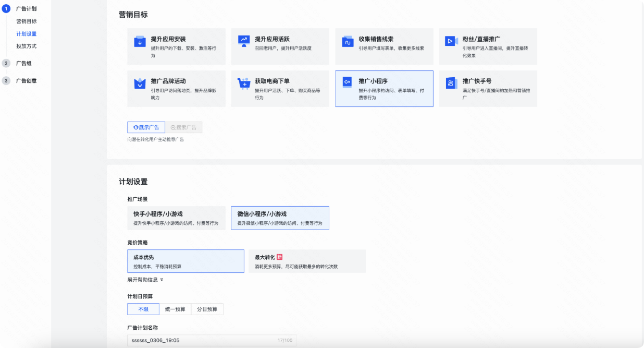Select the 推广小程序 goal card
This screenshot has width=644, height=348.
pos(384,89)
